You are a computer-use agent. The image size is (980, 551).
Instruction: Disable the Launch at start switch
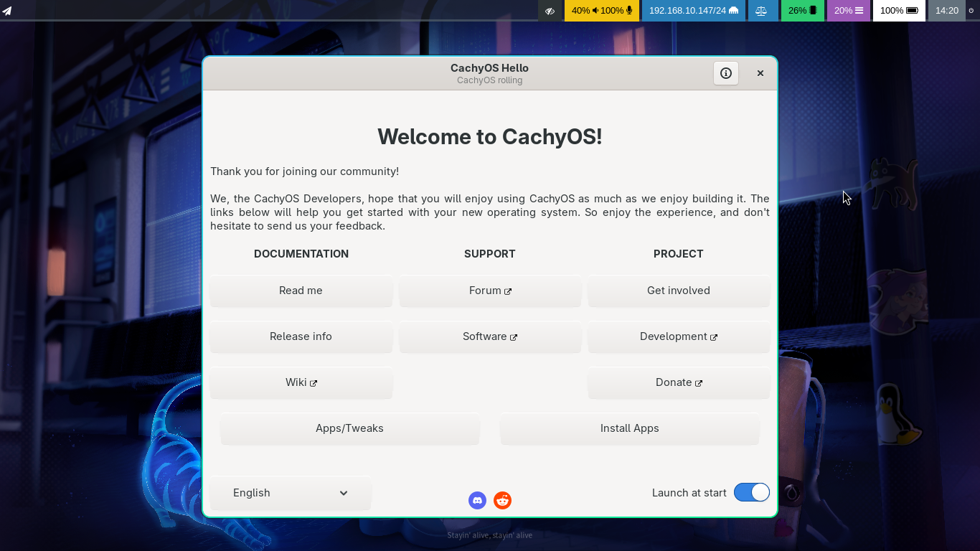[752, 492]
